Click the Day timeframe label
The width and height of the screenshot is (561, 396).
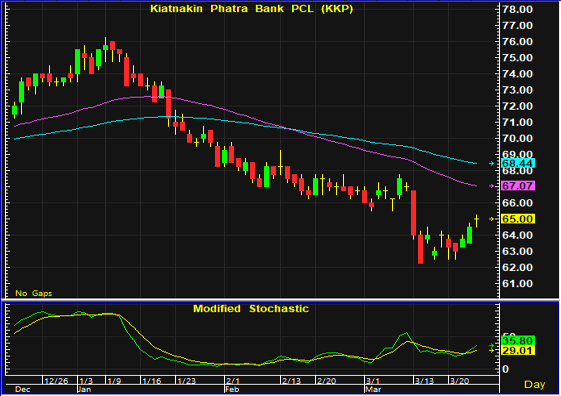click(x=535, y=385)
